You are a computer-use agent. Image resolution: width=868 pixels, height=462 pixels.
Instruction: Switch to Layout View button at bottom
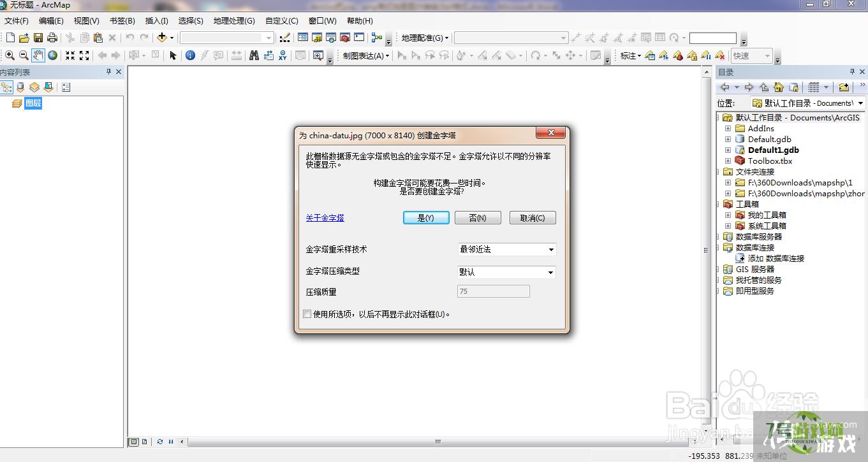click(144, 442)
